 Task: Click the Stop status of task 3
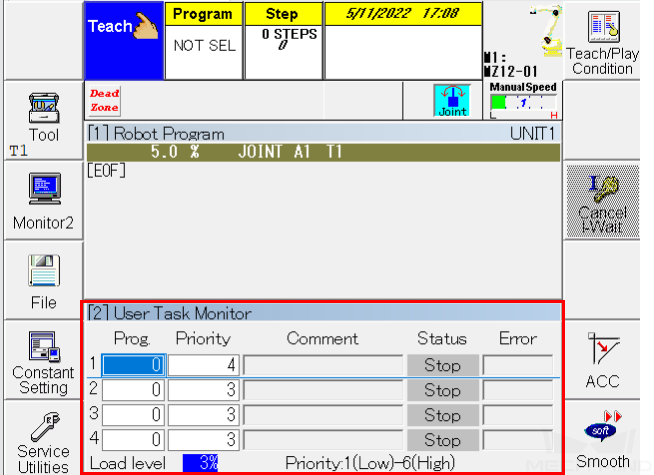pyautogui.click(x=443, y=415)
